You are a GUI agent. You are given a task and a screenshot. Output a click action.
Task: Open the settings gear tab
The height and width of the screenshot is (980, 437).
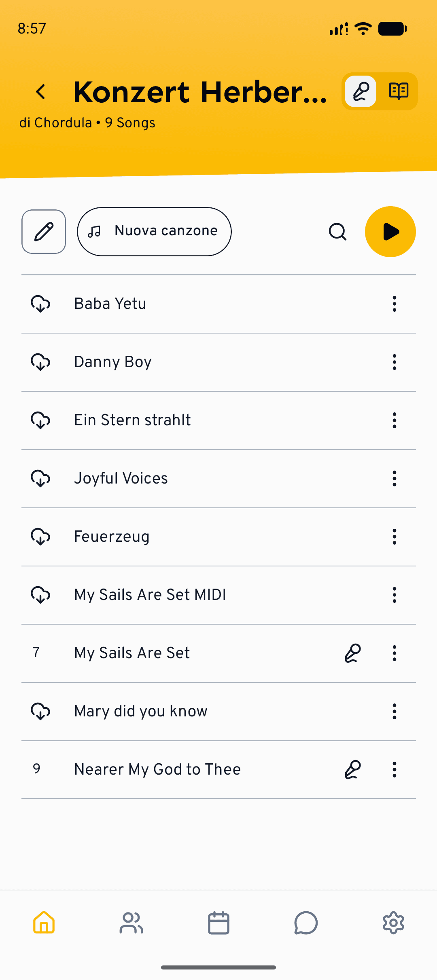[x=393, y=923]
